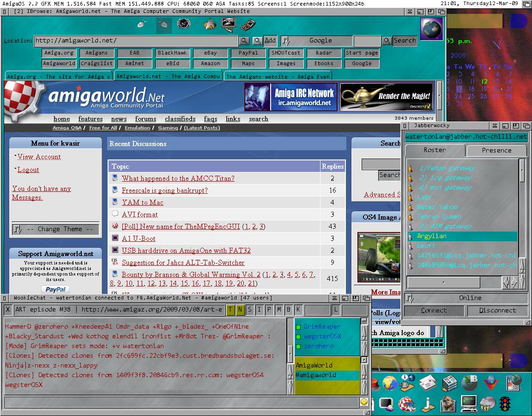The image size is (532, 416).
Task: Click the WookieChat chat log scrollbar knob
Action: [x=290, y=355]
